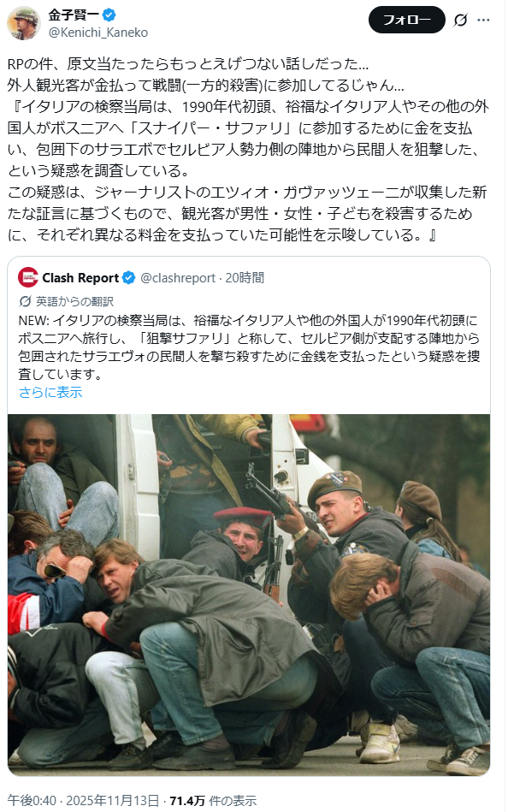Screen dimensions: 508x812
Task: Toggle the 英語からの翻訳 translation label
Action: 74,301
